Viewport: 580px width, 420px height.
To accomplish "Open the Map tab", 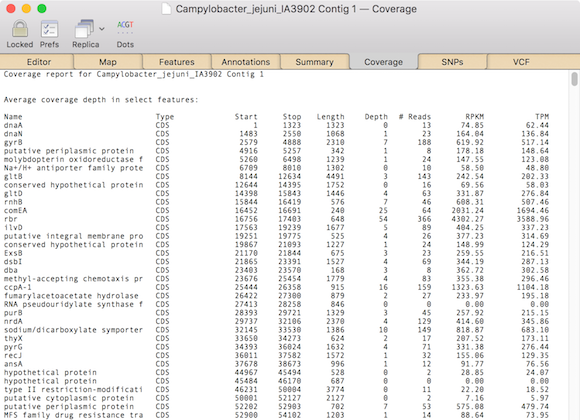I will click(108, 62).
